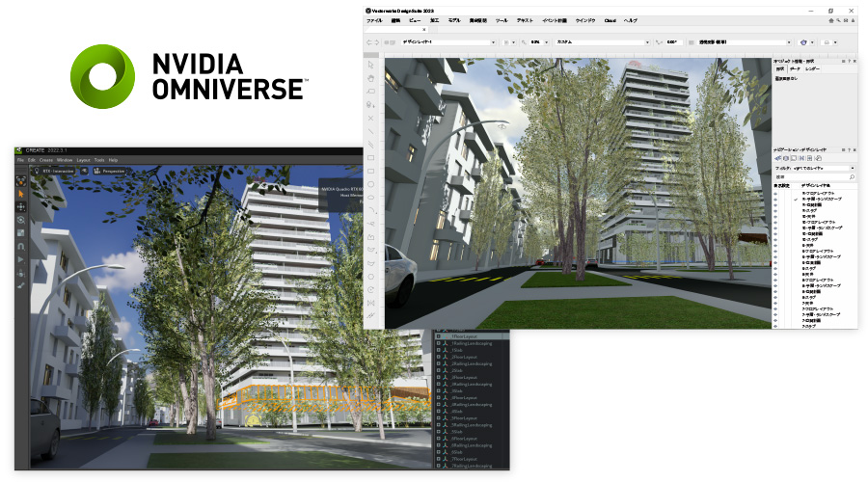The image size is (868, 482).
Task: Toggle visibility eye of top Vectorworks layer row
Action: tap(775, 194)
